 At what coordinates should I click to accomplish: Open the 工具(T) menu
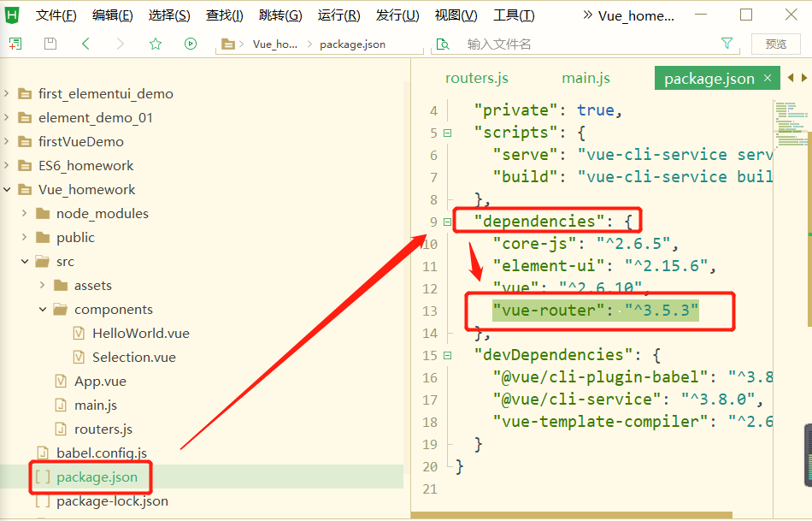(x=514, y=15)
